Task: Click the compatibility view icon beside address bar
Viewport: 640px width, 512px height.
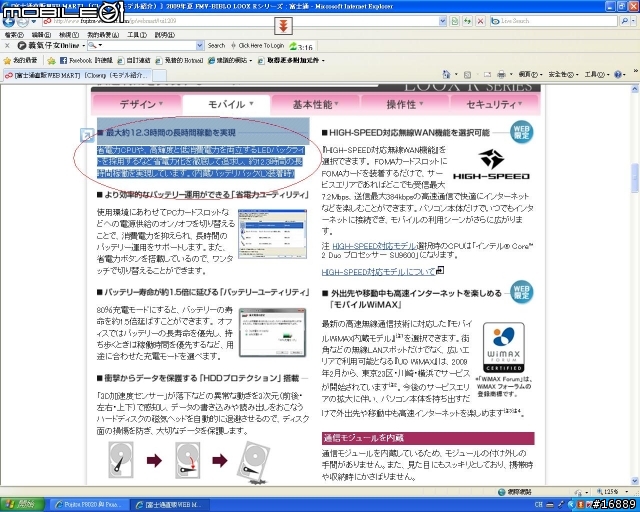Action: tap(455, 21)
